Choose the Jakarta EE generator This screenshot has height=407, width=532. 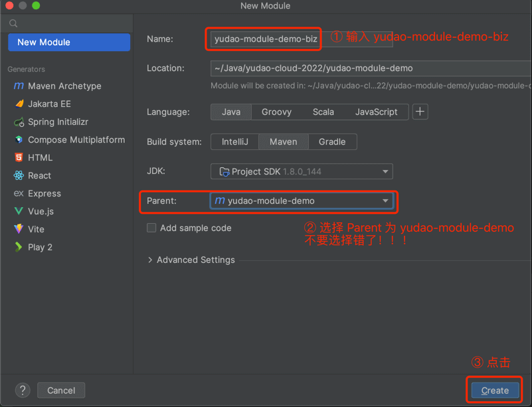(49, 104)
